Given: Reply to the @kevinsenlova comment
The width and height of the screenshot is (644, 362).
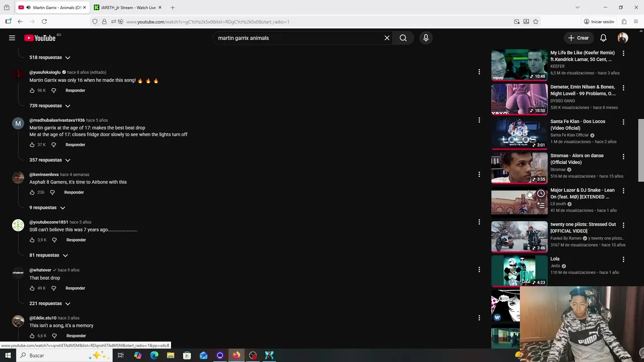Looking at the screenshot, I should click(x=74, y=192).
